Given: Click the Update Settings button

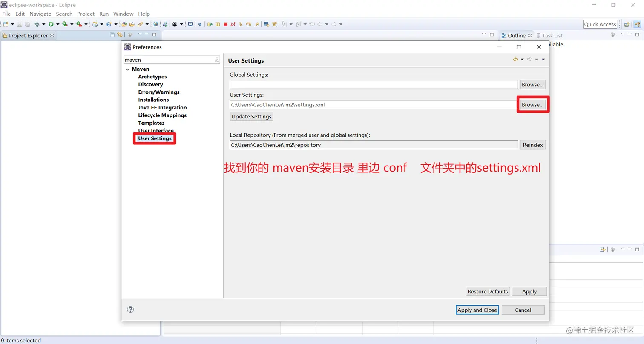Looking at the screenshot, I should 251,117.
